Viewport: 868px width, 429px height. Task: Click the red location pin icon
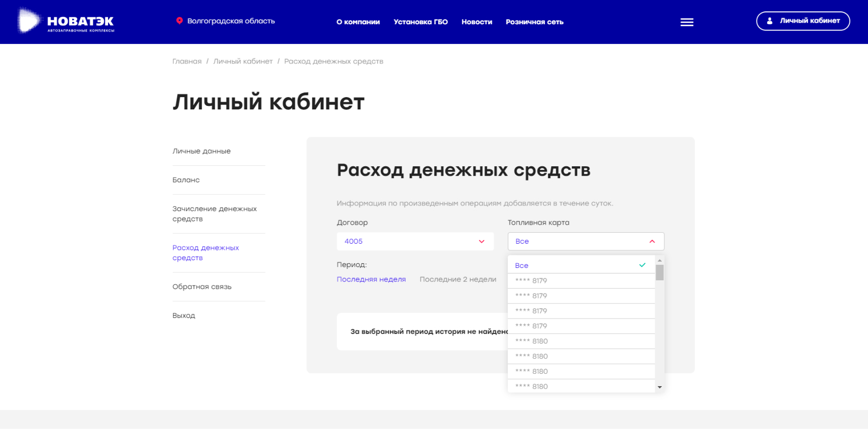[x=179, y=21]
